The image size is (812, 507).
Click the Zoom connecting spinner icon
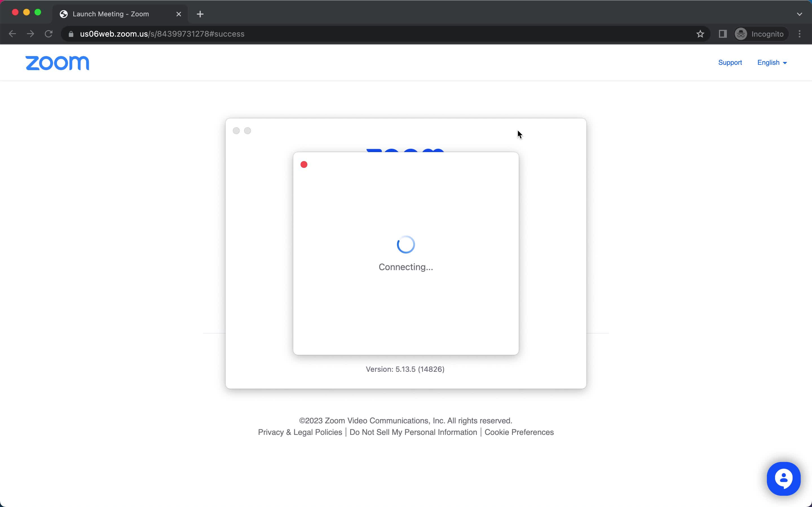(x=406, y=245)
